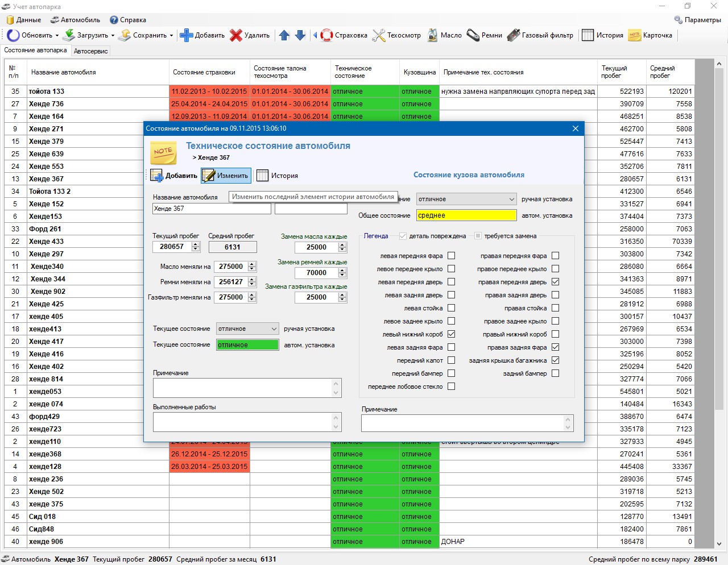The height and width of the screenshot is (565, 728).
Task: Adjust Газфильтр меняли на spinner
Action: click(252, 297)
